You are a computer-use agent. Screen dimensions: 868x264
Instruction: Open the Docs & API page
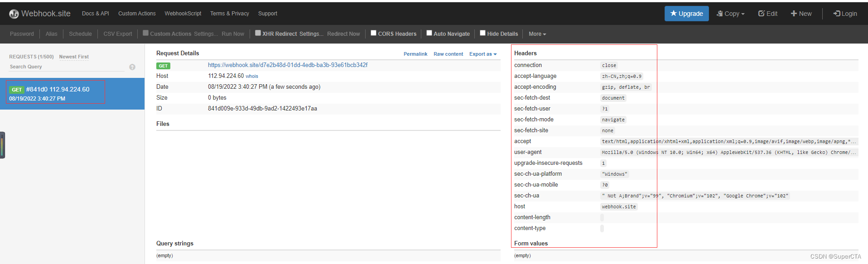96,14
